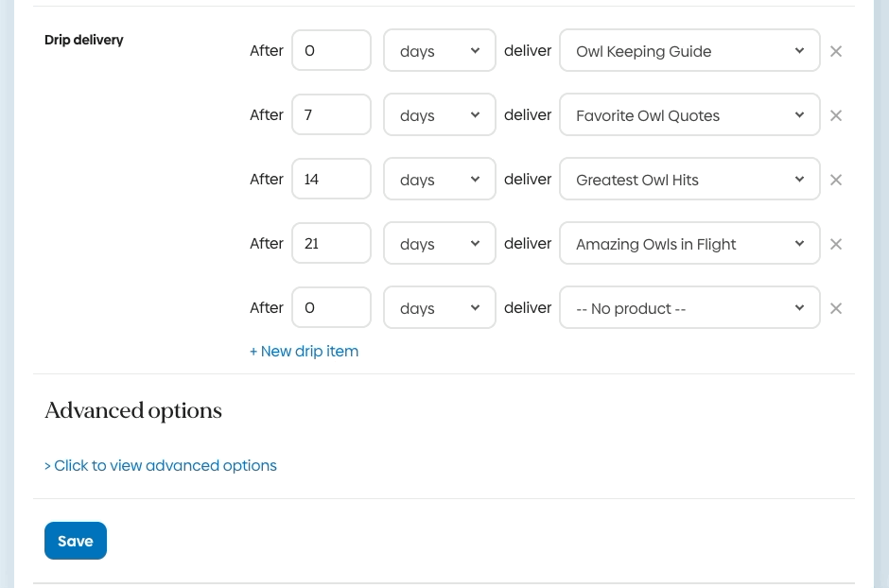Edit the delay field containing 14
The height and width of the screenshot is (588, 889).
(331, 180)
